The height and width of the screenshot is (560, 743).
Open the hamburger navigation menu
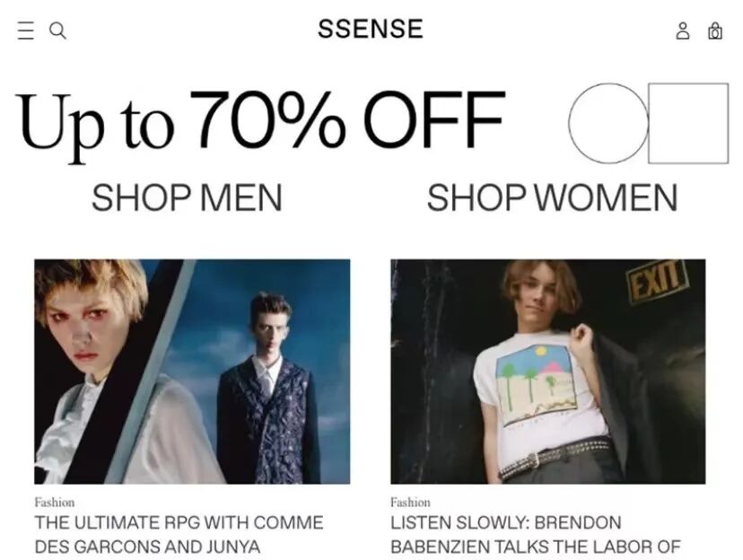[x=26, y=31]
